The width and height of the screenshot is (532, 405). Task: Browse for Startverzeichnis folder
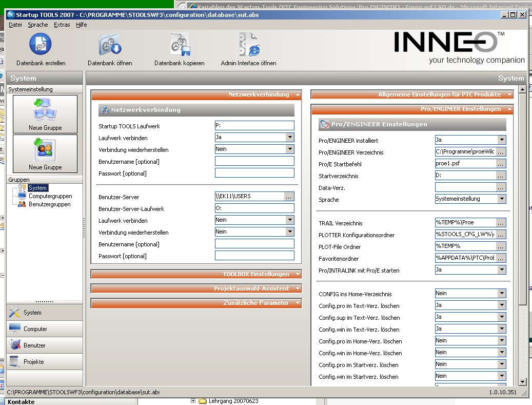click(500, 176)
